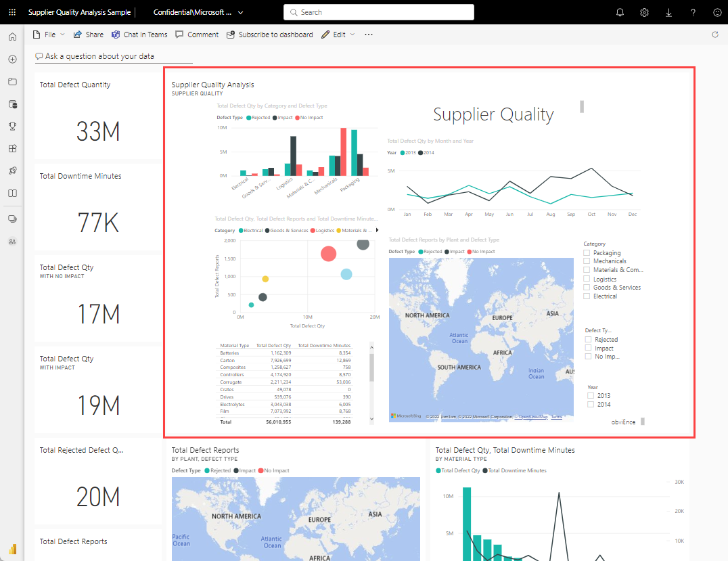Open the help question mark icon
This screenshot has width=728, height=561.
pos(693,12)
